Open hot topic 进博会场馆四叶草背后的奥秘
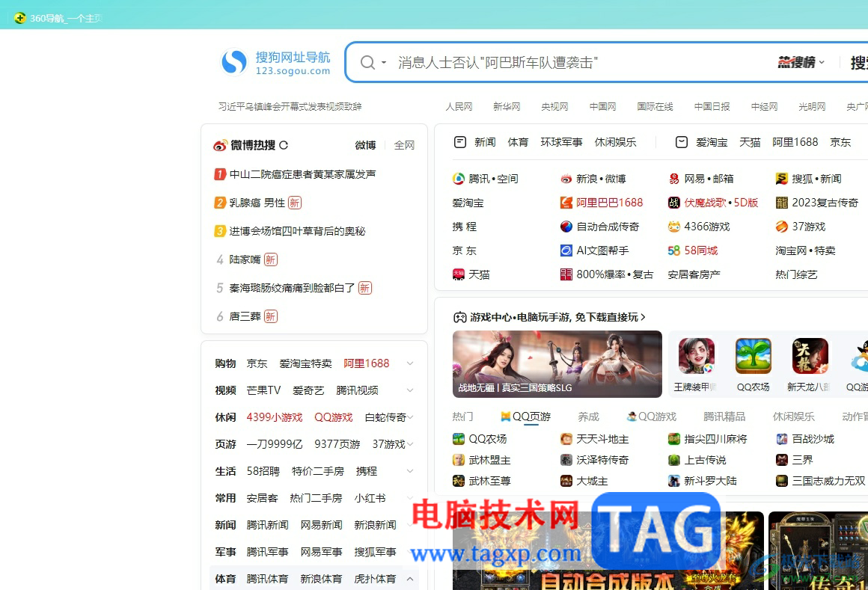This screenshot has height=590, width=868. (x=297, y=231)
